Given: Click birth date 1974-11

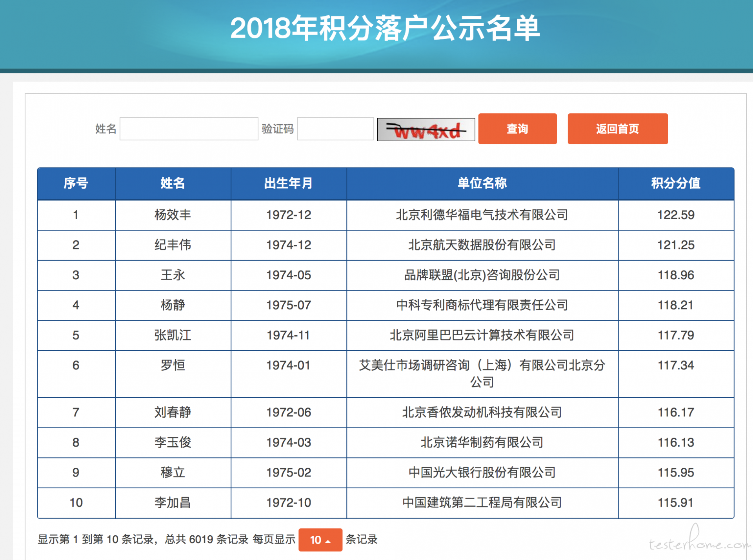Looking at the screenshot, I should [289, 335].
